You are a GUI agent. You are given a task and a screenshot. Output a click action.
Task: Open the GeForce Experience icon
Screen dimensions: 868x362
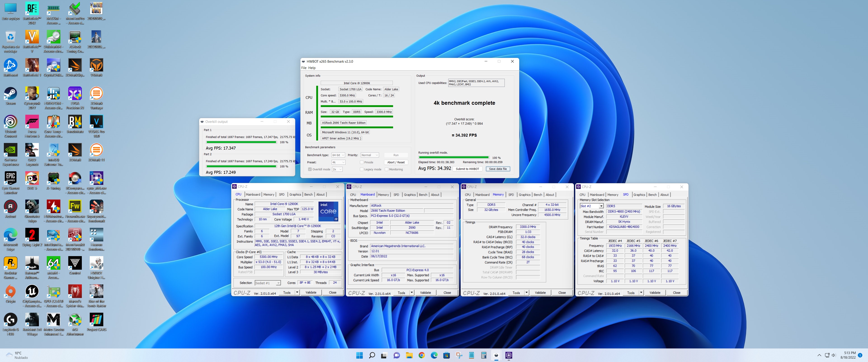10,155
